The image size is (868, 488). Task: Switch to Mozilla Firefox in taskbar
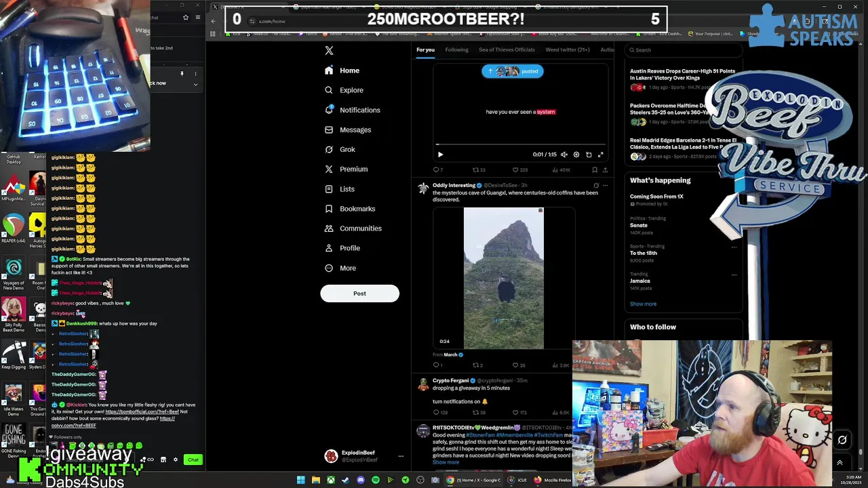pyautogui.click(x=553, y=480)
